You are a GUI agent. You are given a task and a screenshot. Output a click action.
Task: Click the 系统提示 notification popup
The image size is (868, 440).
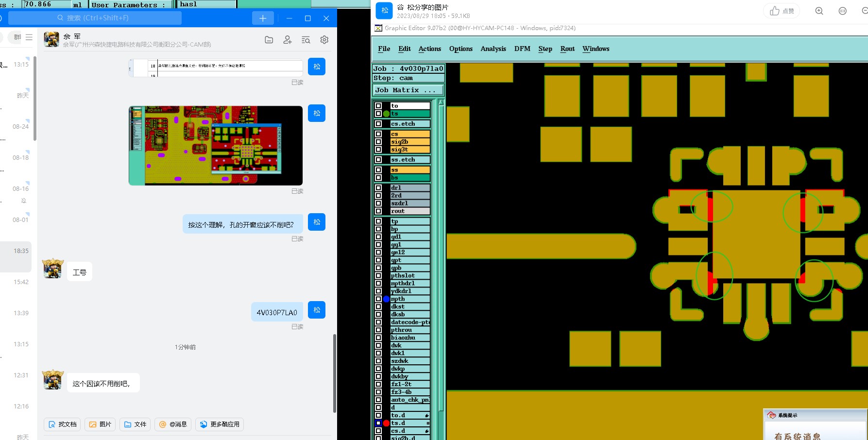pyautogui.click(x=816, y=424)
